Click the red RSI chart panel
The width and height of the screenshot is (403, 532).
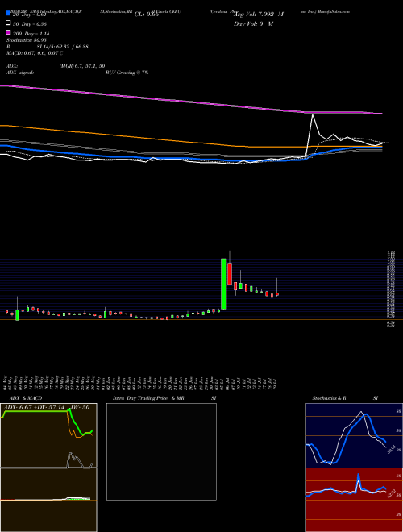(354, 500)
